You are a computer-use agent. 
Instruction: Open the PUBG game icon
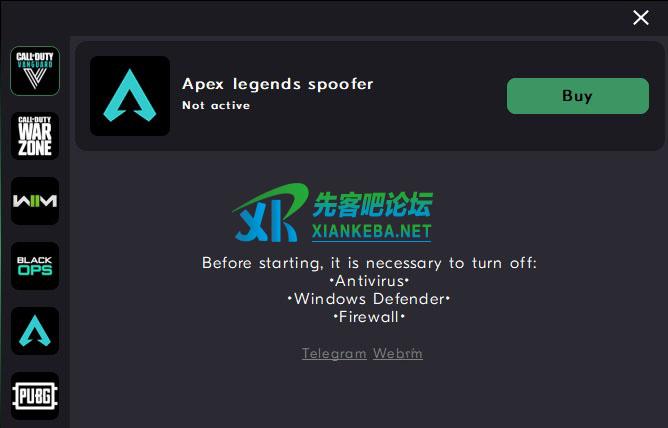[35, 396]
